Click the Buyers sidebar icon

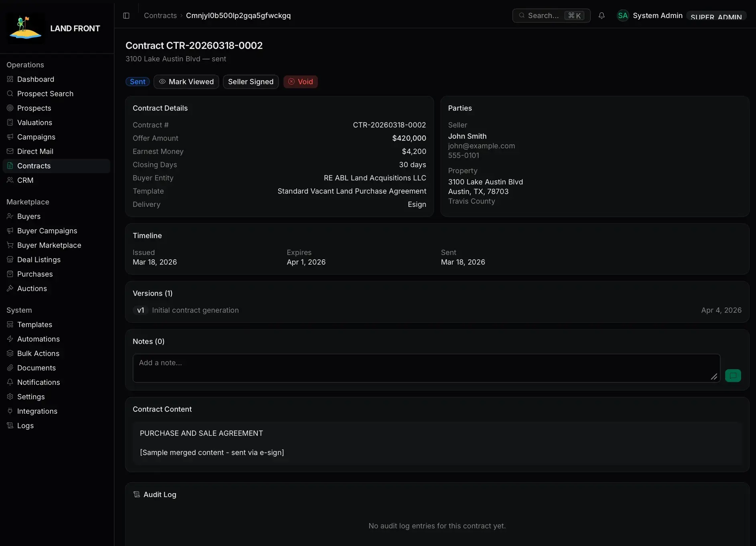pos(10,216)
